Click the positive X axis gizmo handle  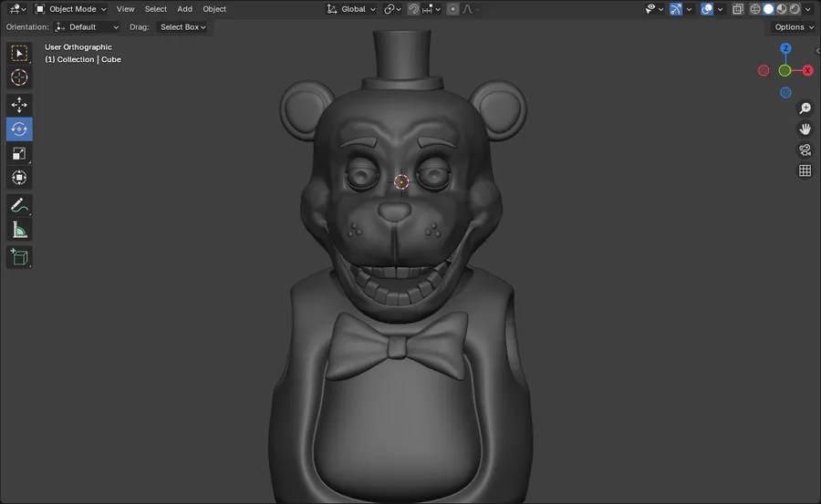807,70
